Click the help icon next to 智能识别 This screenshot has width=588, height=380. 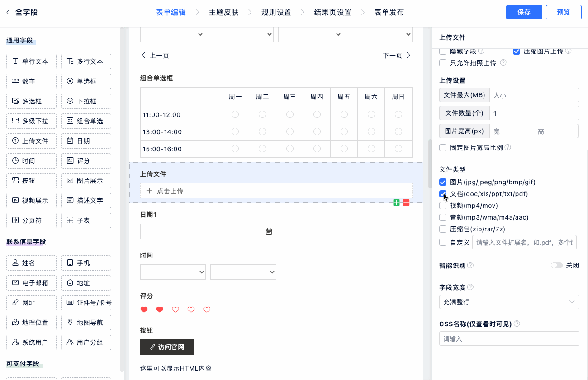[470, 266]
